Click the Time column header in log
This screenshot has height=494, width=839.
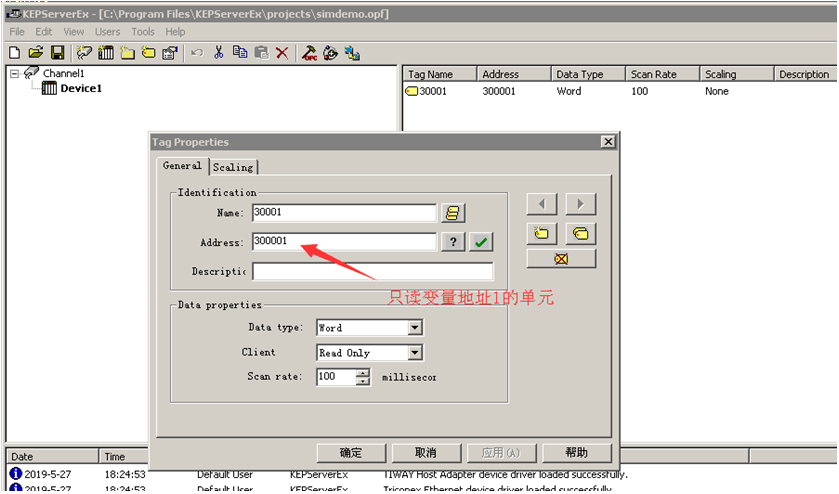coord(124,457)
